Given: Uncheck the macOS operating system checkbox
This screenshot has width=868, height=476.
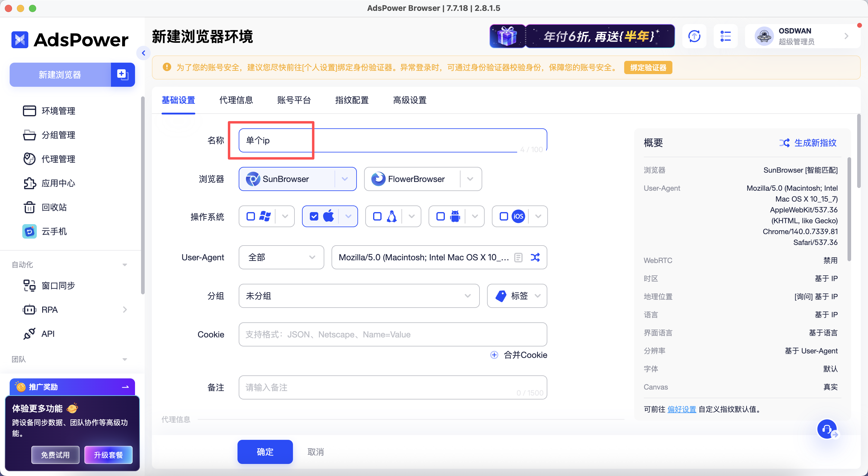Looking at the screenshot, I should 314,216.
